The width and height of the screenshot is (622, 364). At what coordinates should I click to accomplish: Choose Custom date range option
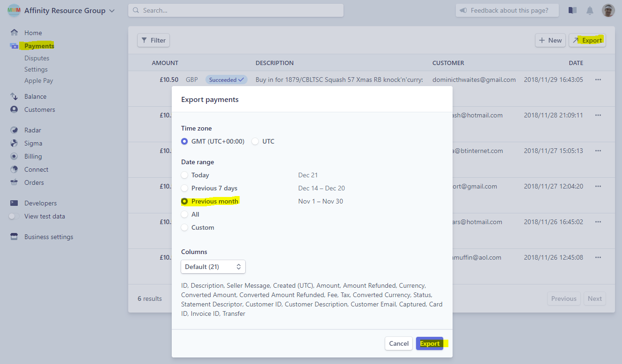[x=184, y=227]
